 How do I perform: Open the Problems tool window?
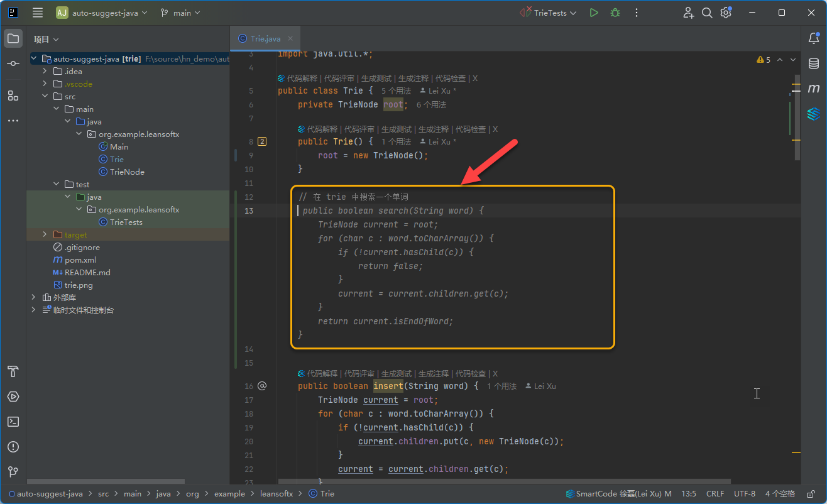point(13,447)
